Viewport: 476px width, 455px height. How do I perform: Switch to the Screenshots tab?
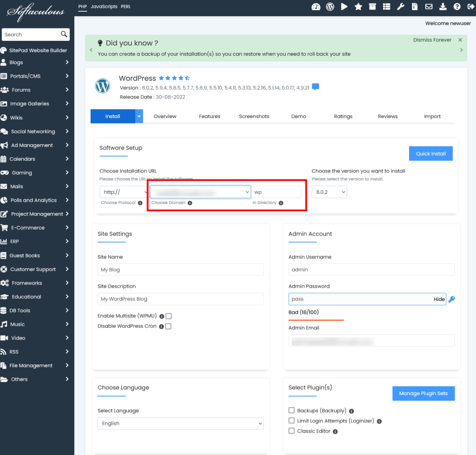tap(254, 116)
